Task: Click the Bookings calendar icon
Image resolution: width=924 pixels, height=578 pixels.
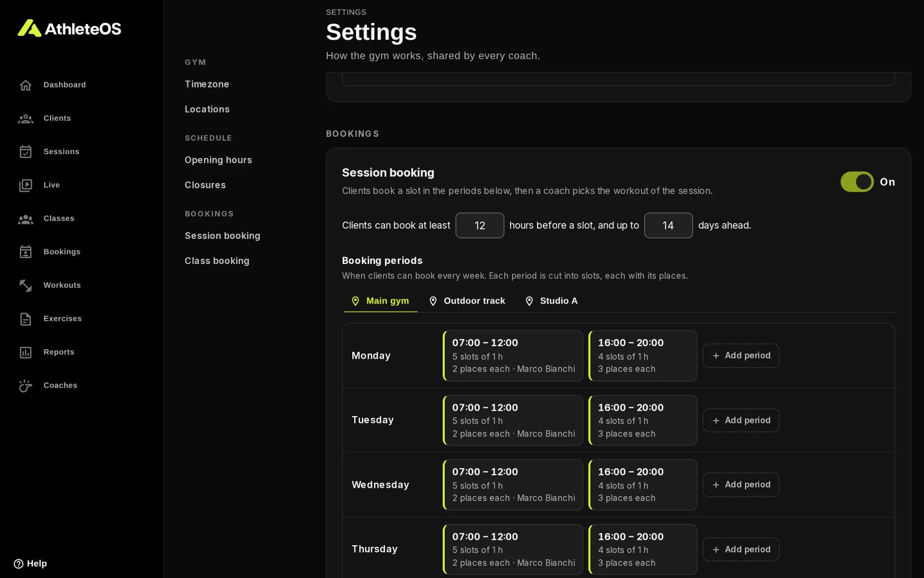Action: [26, 252]
